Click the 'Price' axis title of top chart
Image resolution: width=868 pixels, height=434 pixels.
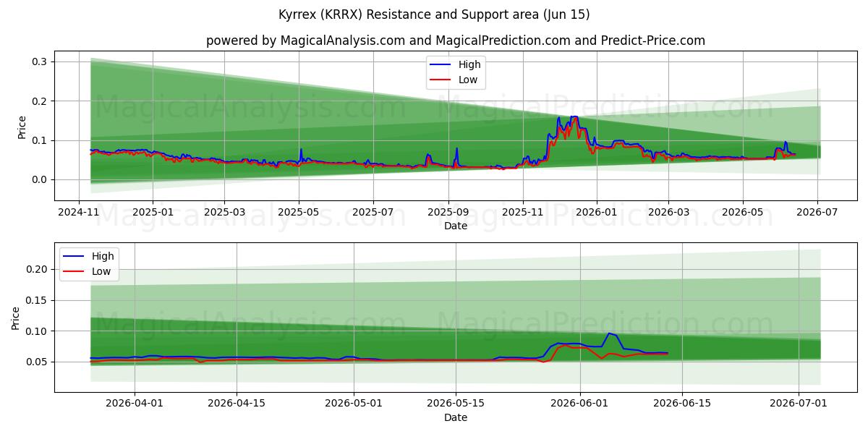click(x=22, y=127)
